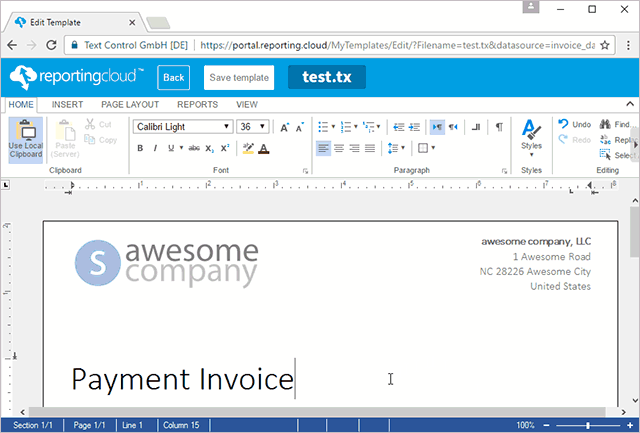Image resolution: width=640 pixels, height=433 pixels.
Task: Insert numbered list
Action: [x=346, y=127]
